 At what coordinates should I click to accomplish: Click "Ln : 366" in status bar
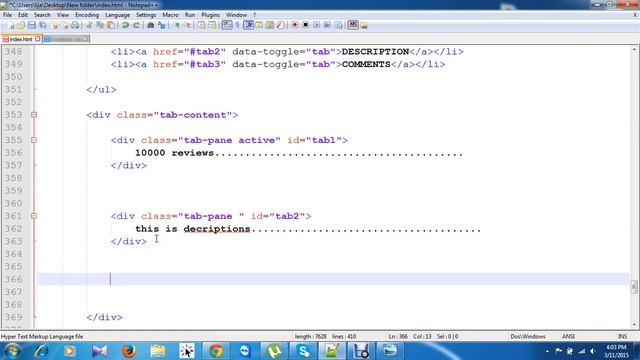(x=398, y=336)
